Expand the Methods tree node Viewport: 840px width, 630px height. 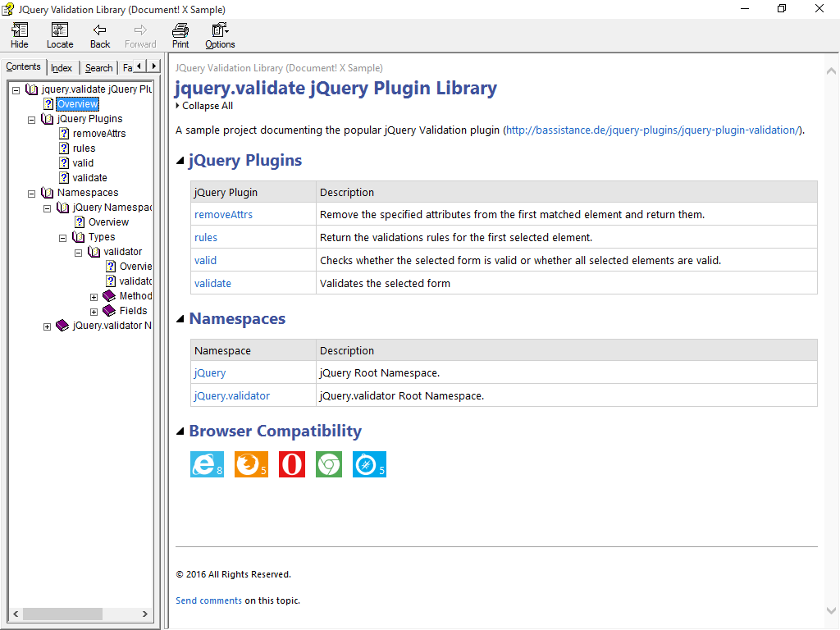94,297
